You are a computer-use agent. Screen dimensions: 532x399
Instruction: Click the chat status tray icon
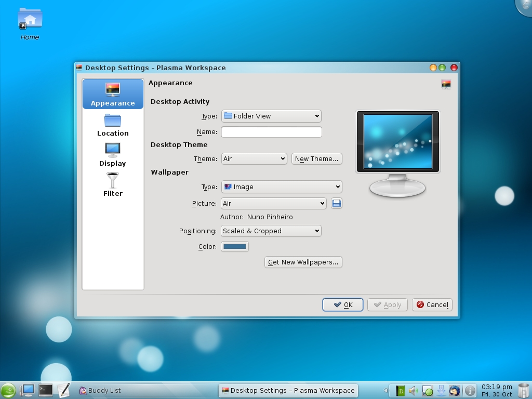[427, 391]
